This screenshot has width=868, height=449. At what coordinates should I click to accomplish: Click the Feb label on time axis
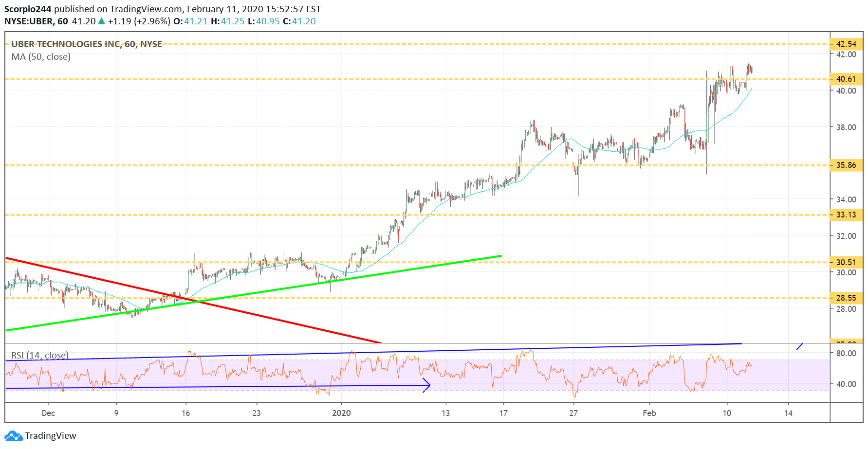(x=649, y=413)
